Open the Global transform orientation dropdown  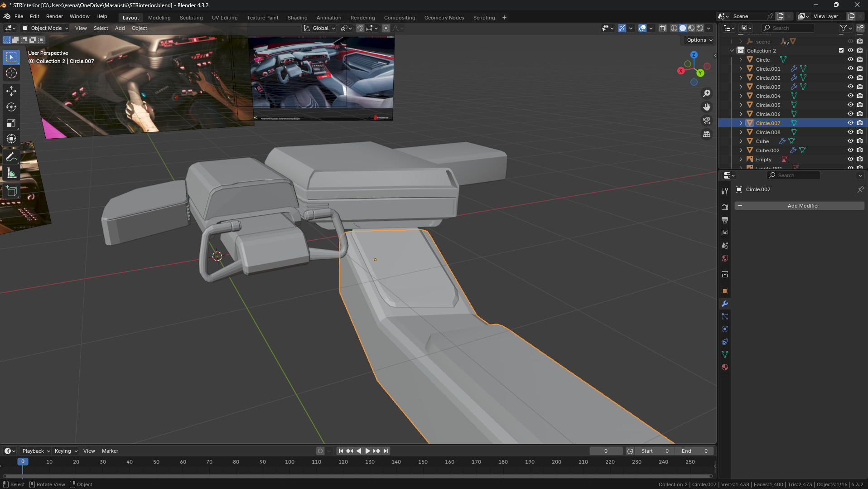(x=320, y=28)
